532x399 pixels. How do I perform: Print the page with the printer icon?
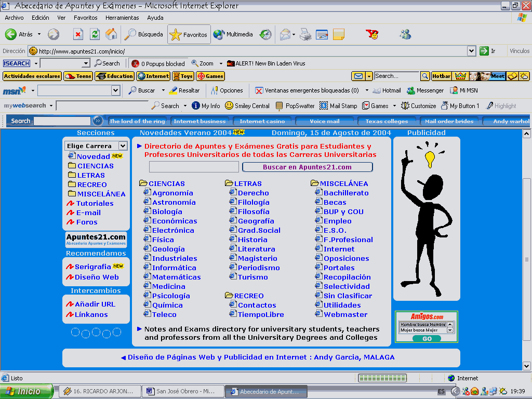[x=305, y=34]
